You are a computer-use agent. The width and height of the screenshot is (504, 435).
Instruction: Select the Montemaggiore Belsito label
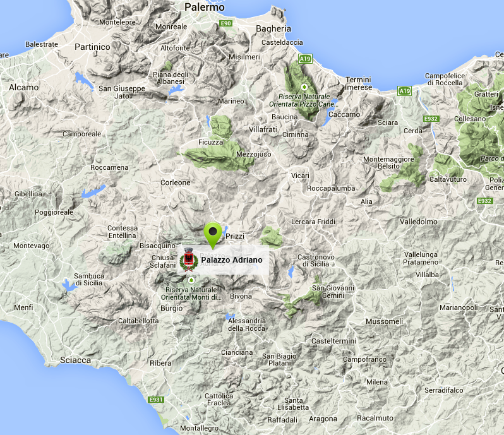tap(388, 162)
